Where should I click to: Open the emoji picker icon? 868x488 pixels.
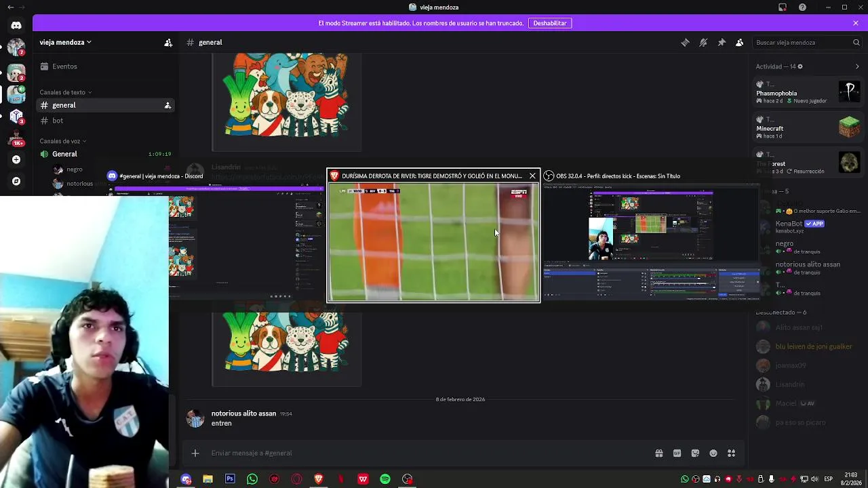pos(713,453)
